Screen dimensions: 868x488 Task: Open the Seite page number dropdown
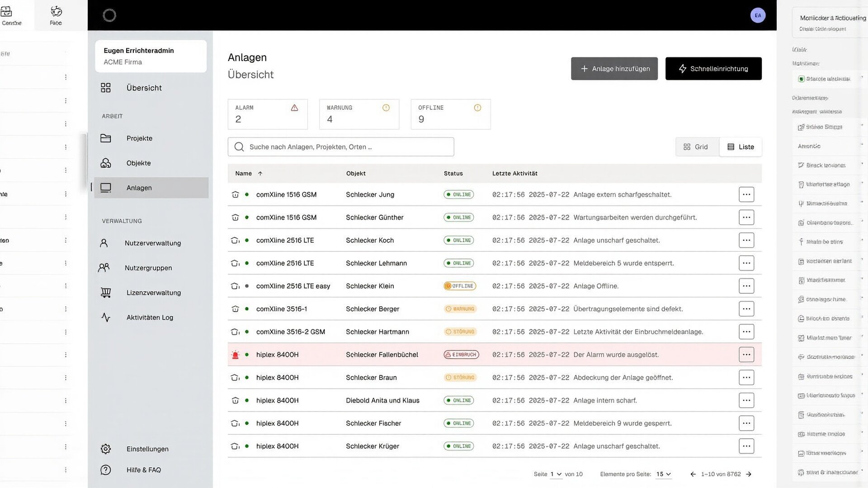pos(556,474)
